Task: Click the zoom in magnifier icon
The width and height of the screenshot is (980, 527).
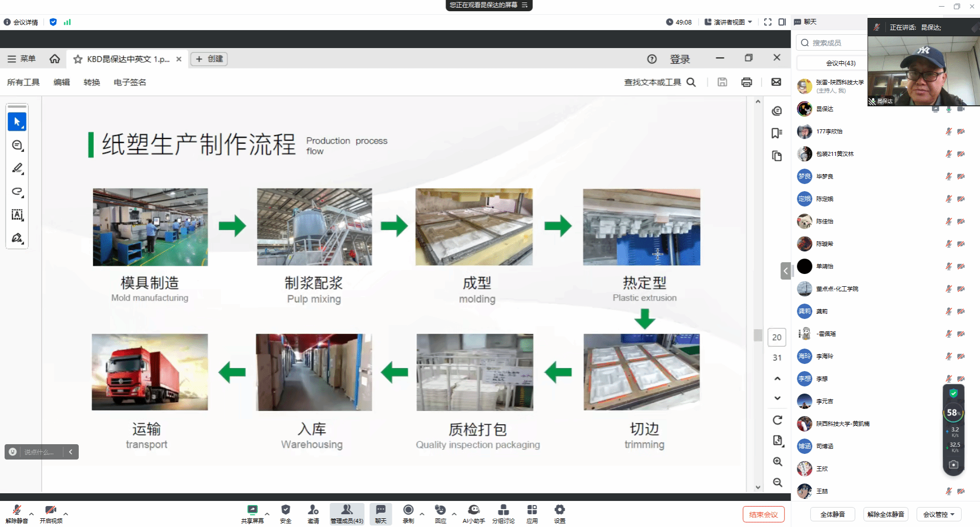Action: click(777, 462)
